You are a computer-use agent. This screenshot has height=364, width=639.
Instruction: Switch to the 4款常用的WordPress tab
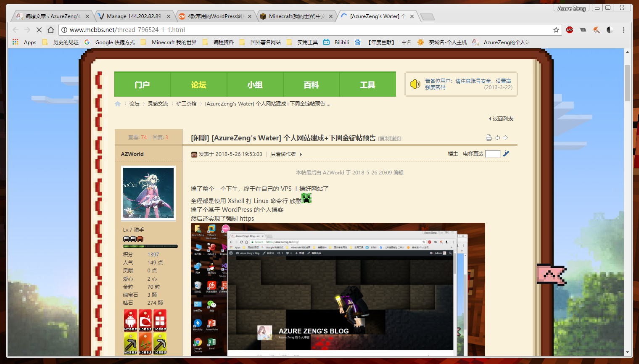click(215, 16)
